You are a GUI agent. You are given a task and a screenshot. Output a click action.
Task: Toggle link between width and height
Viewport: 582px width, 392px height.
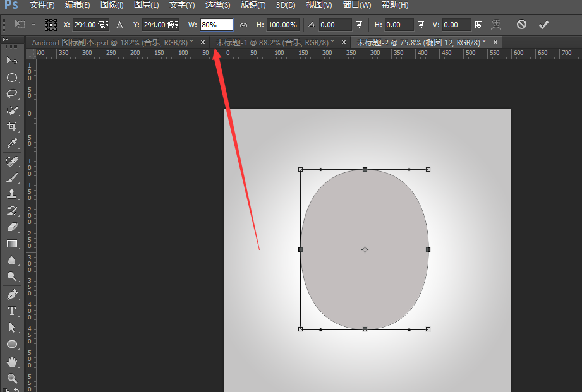243,25
